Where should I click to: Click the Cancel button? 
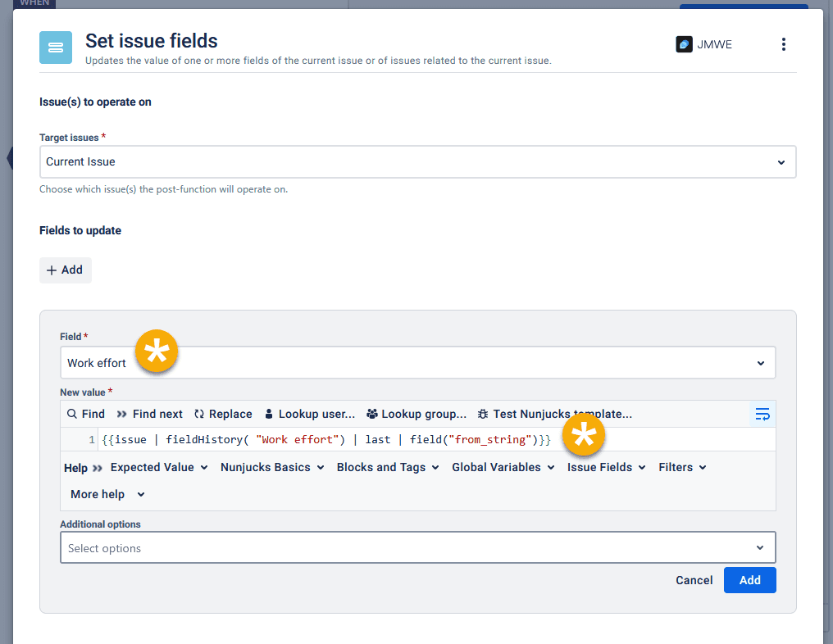[x=694, y=580]
